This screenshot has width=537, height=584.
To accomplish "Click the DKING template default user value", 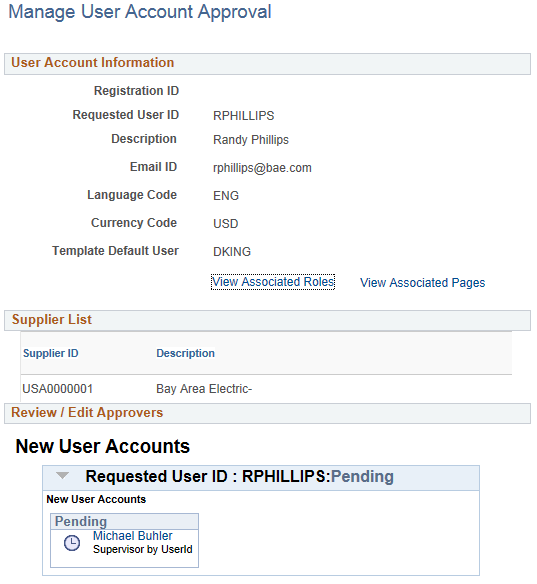I will point(232,252).
